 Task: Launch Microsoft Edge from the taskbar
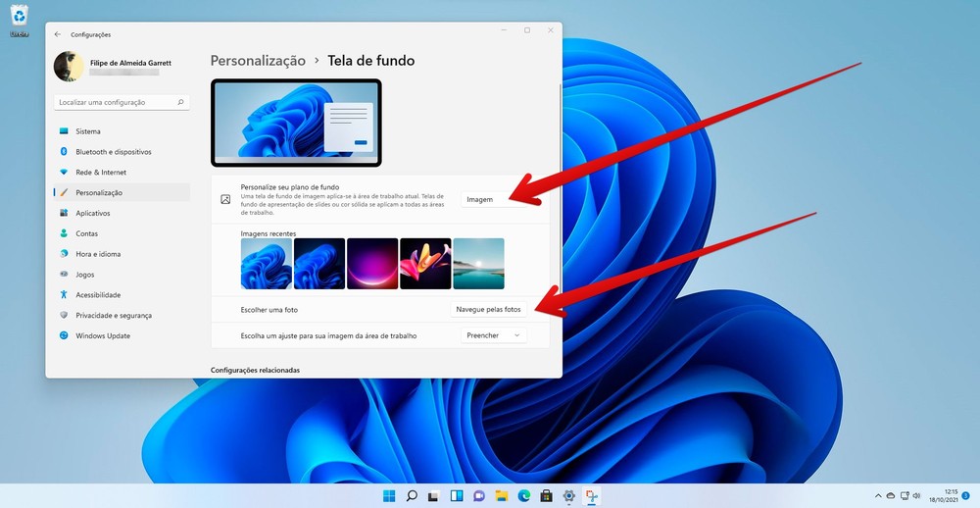pos(523,496)
